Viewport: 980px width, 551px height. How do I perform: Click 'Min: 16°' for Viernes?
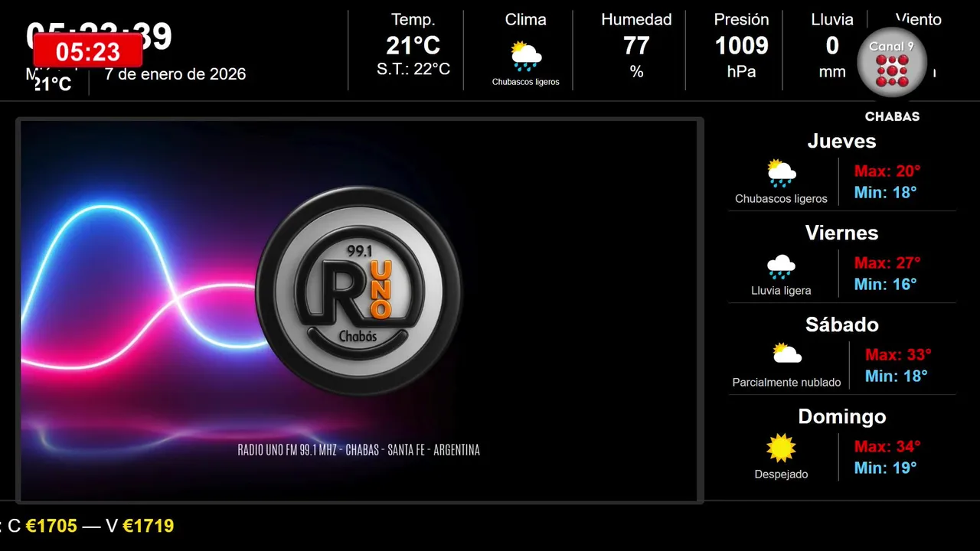(x=885, y=284)
